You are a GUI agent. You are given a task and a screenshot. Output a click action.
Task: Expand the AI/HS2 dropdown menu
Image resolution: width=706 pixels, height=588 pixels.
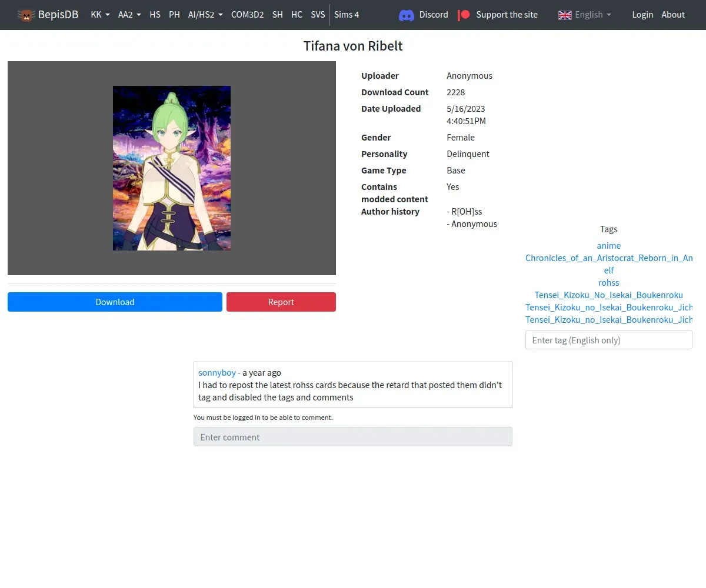[x=205, y=15]
